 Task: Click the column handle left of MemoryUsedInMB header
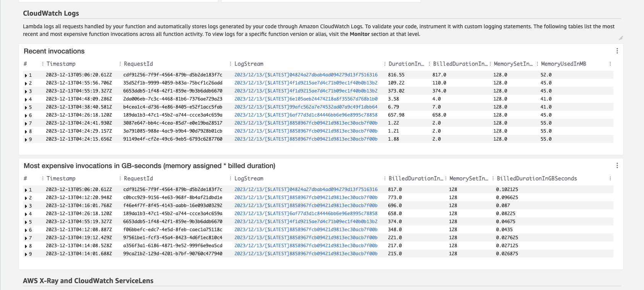click(537, 64)
